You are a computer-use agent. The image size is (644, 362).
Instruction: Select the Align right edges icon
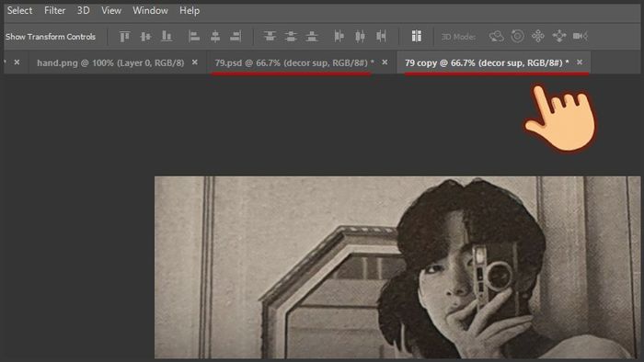[236, 37]
